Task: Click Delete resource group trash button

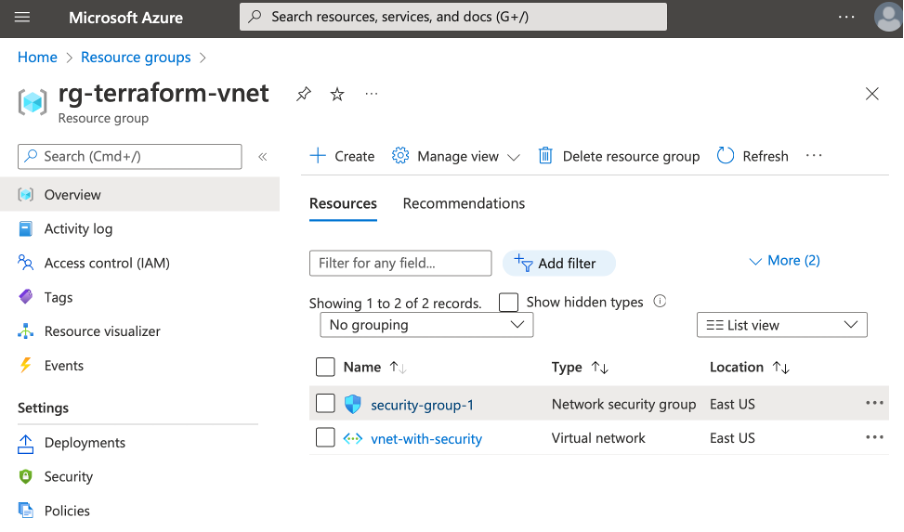Action: [619, 156]
